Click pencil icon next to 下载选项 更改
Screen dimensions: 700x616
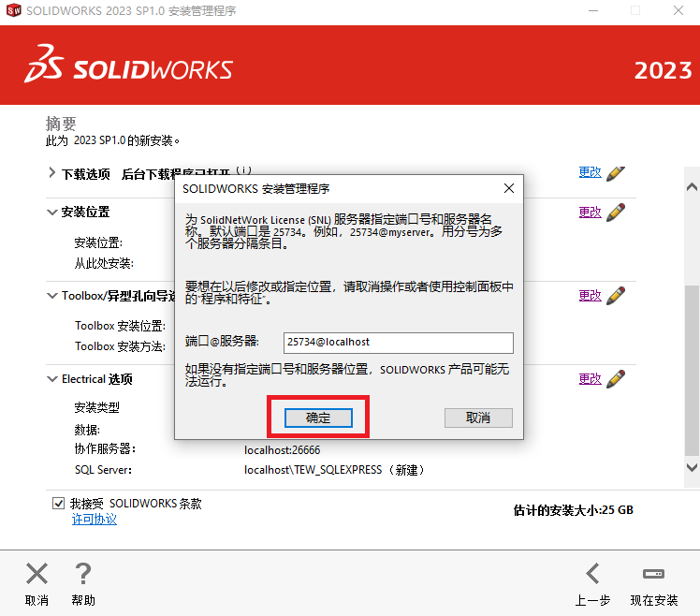[615, 173]
